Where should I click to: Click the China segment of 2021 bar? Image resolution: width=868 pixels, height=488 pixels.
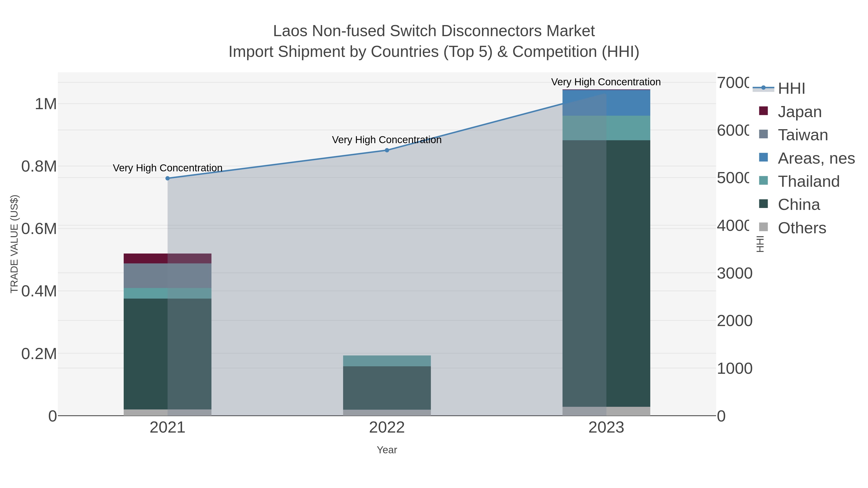pyautogui.click(x=168, y=354)
